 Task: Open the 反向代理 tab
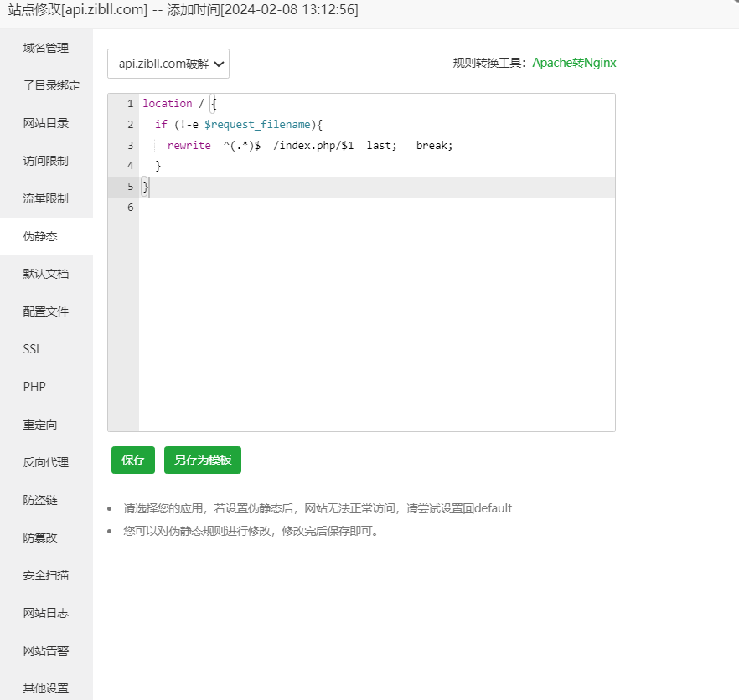tap(46, 461)
